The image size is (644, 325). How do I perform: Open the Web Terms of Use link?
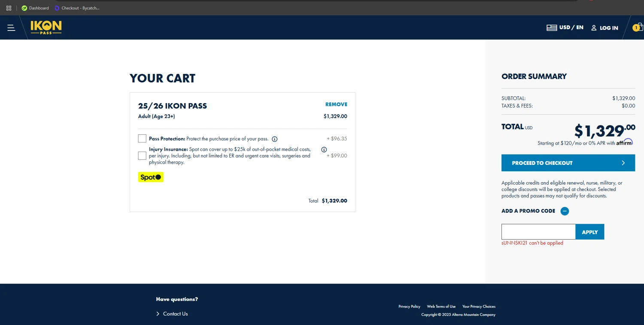[x=441, y=307]
